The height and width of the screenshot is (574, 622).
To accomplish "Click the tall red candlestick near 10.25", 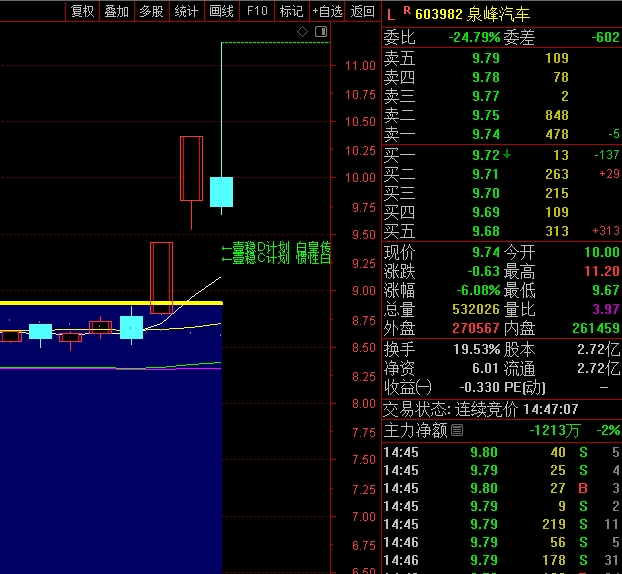I will [x=192, y=169].
